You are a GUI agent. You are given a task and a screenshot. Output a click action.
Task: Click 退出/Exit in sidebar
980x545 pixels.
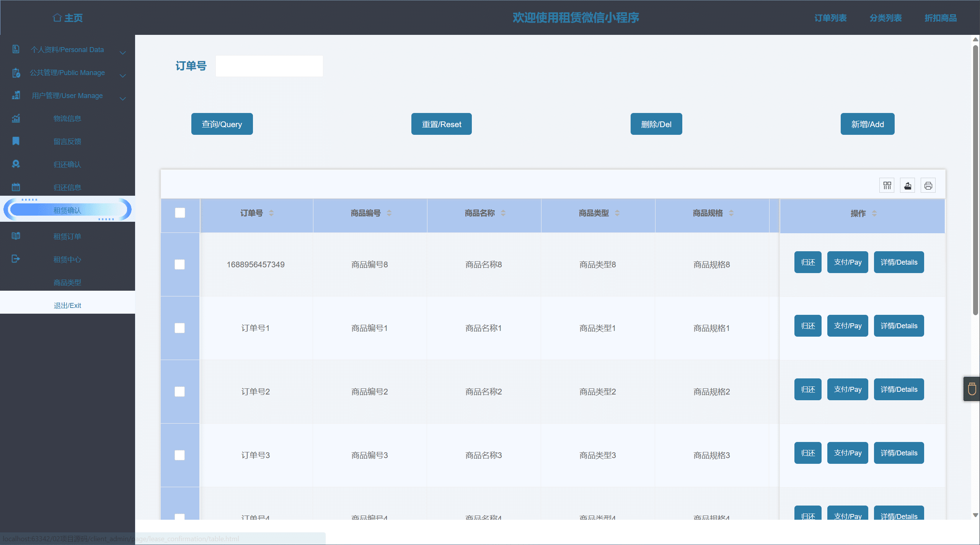click(67, 306)
